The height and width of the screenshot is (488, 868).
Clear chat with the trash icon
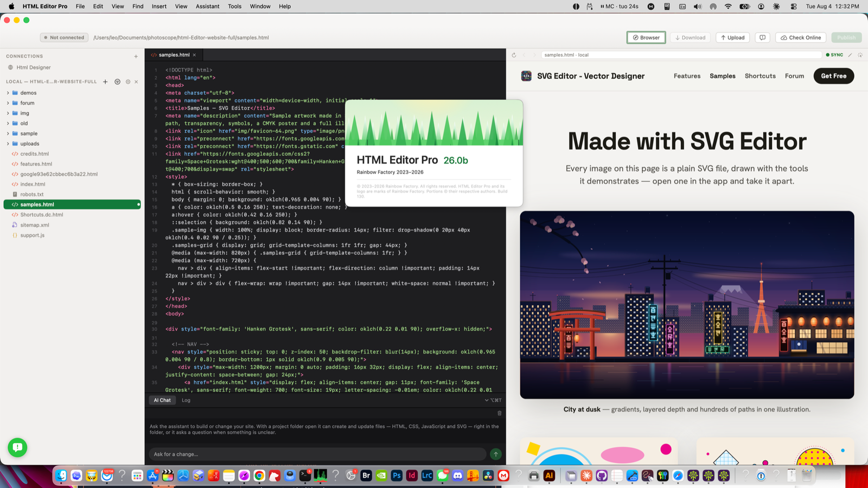pos(499,413)
